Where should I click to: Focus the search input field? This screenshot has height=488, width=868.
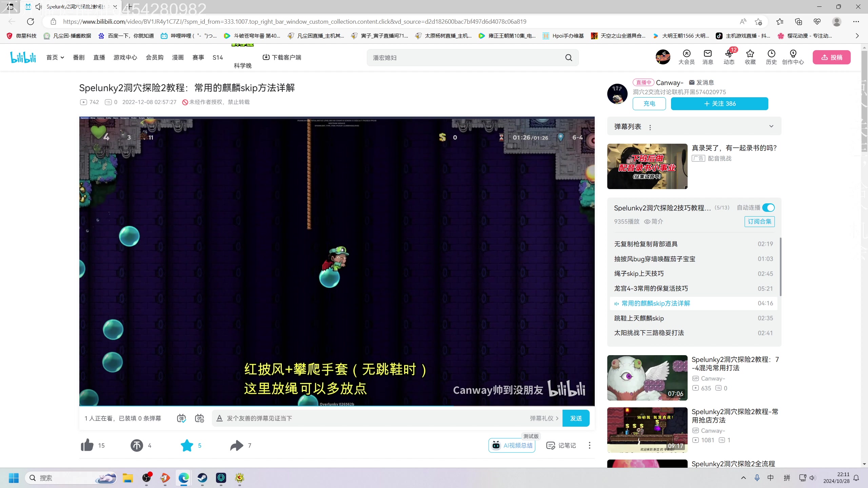click(x=466, y=58)
